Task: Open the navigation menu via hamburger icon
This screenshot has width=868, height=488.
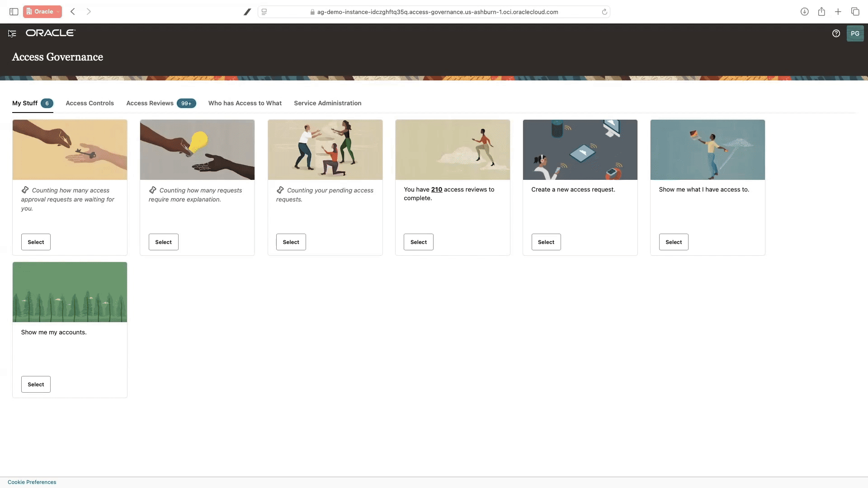Action: (12, 33)
